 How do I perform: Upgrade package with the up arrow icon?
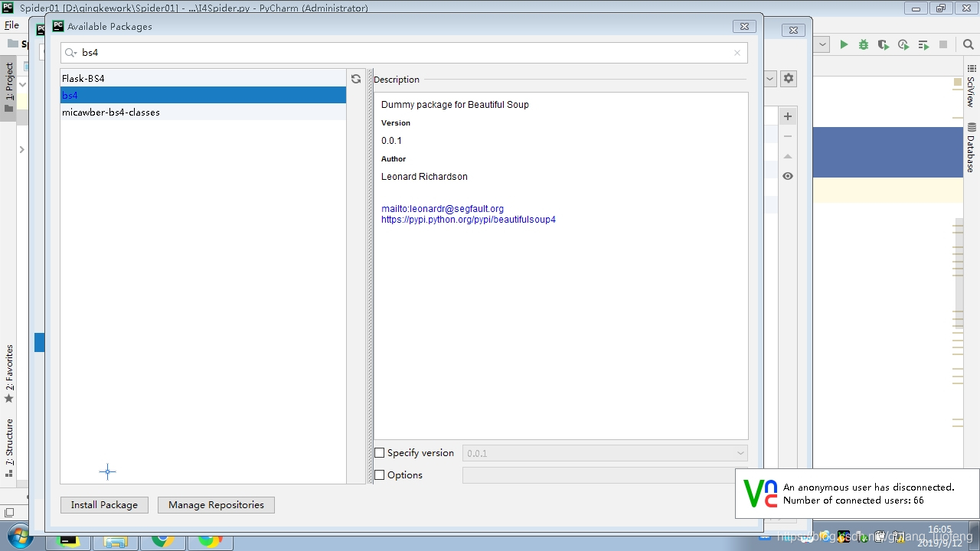tap(788, 156)
